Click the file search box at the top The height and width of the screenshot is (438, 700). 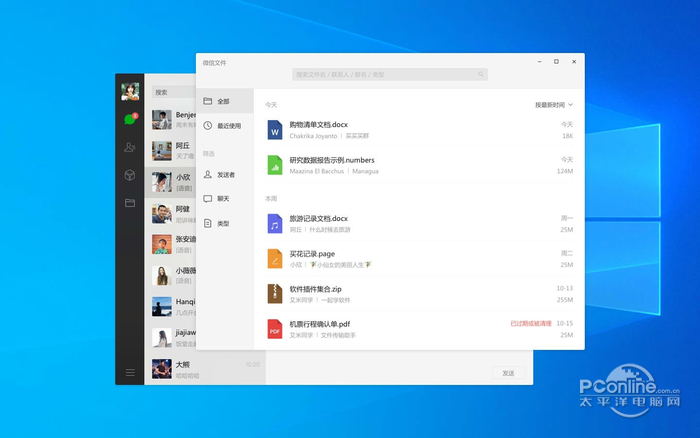[x=390, y=74]
